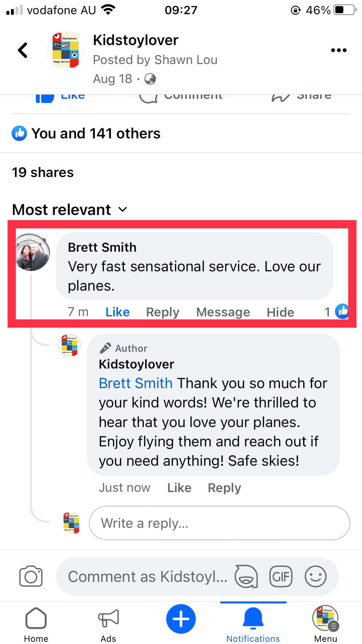Open the emoji smiley picker
362x644 pixels.
(x=315, y=576)
